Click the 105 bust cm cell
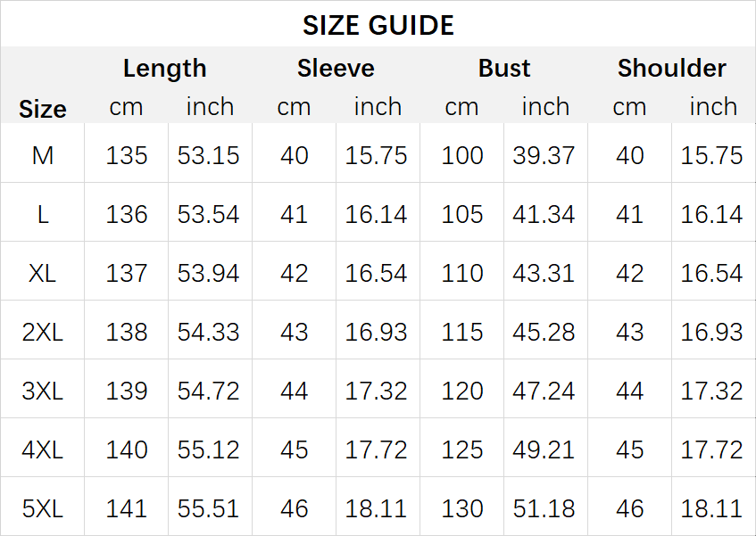The height and width of the screenshot is (536, 756). 461,214
